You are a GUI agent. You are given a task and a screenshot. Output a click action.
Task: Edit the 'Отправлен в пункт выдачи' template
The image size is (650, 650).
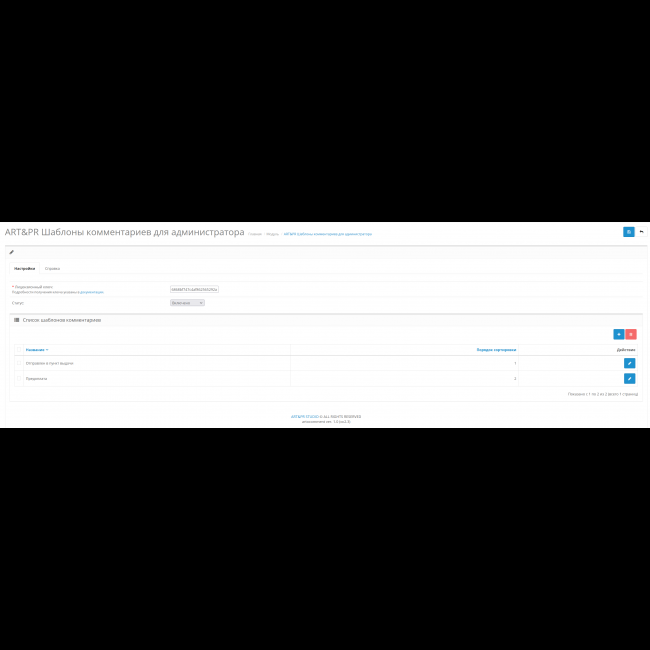point(629,363)
